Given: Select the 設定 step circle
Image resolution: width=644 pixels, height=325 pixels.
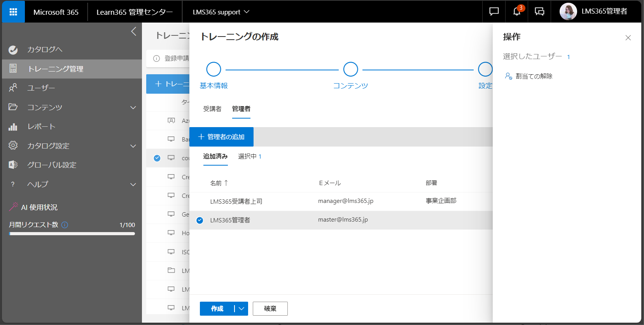Looking at the screenshot, I should coord(485,69).
